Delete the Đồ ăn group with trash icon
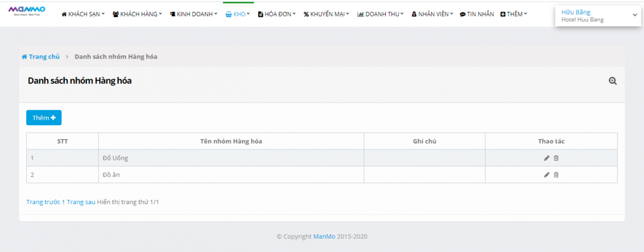This screenshot has height=252, width=644. click(x=556, y=175)
